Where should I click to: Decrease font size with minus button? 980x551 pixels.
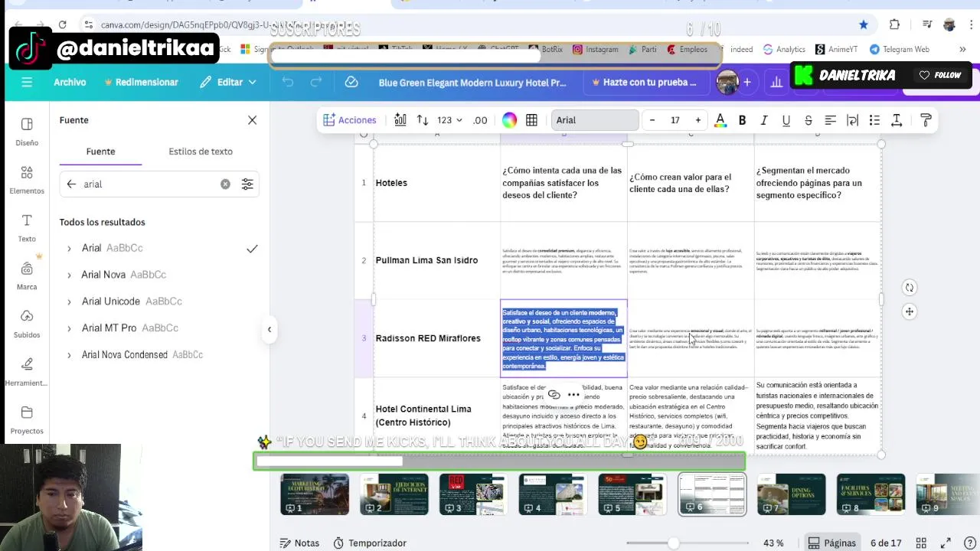coord(652,120)
